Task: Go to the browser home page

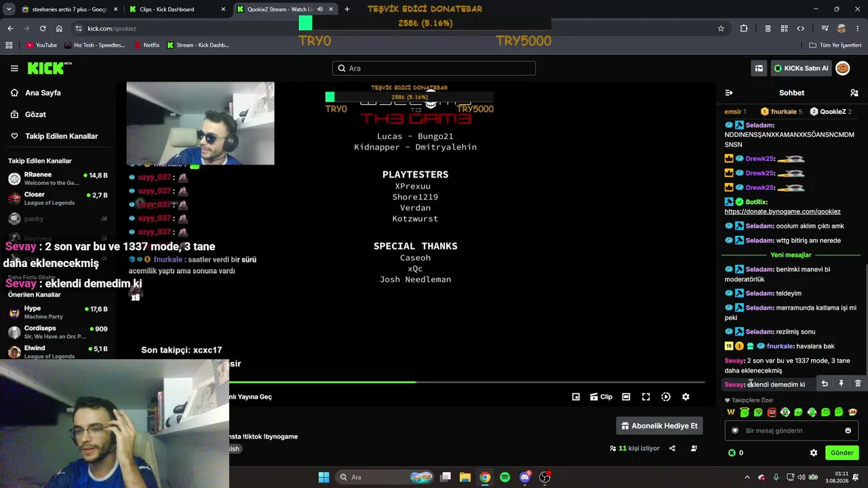Action: 59,28
